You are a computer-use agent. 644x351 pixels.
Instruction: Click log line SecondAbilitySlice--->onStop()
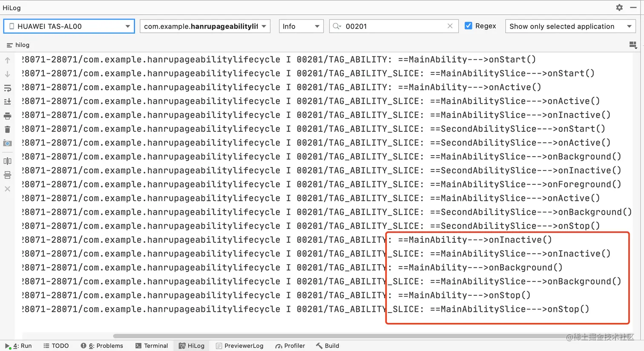(x=311, y=226)
